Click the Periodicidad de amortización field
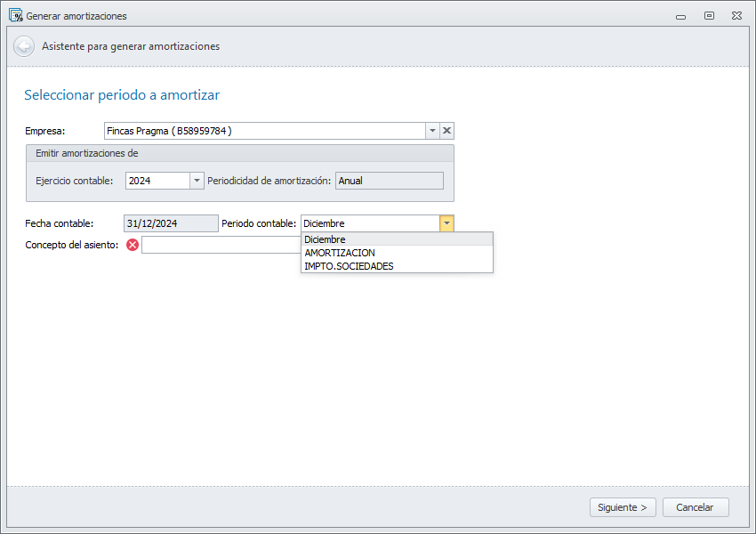 pyautogui.click(x=389, y=181)
